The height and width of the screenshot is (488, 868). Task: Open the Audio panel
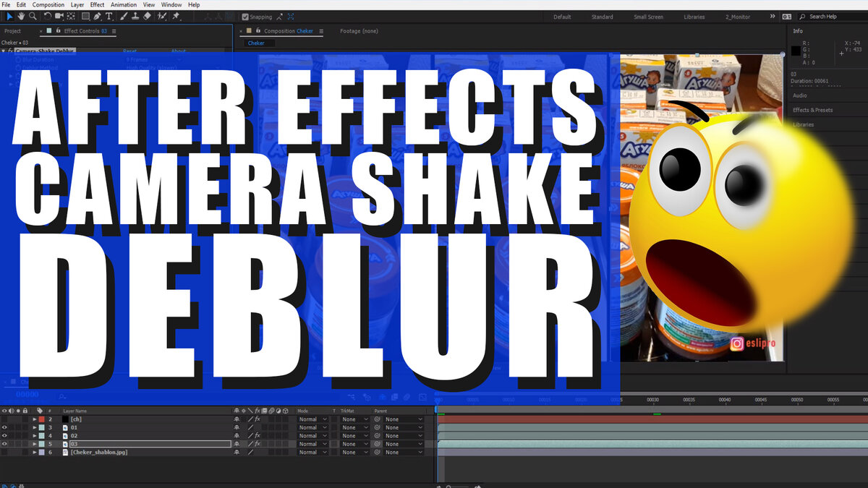(799, 95)
